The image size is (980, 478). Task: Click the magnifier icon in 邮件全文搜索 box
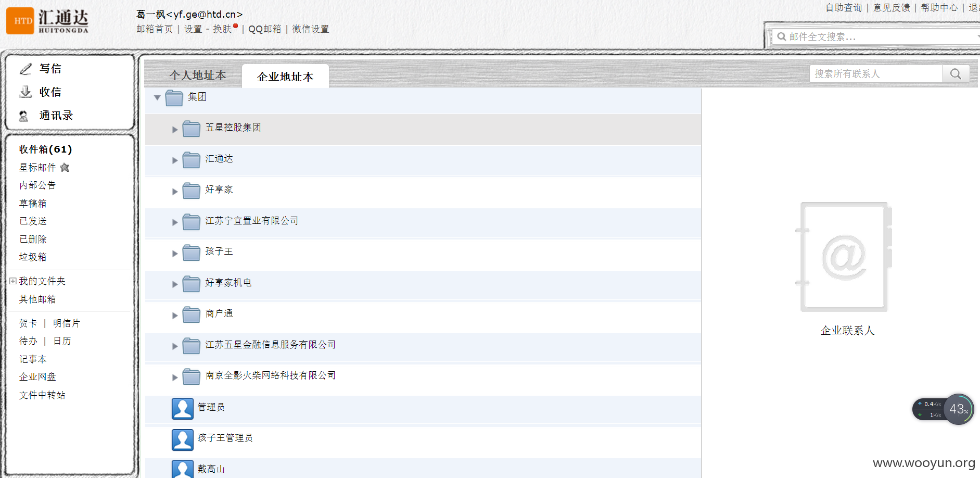tap(781, 36)
